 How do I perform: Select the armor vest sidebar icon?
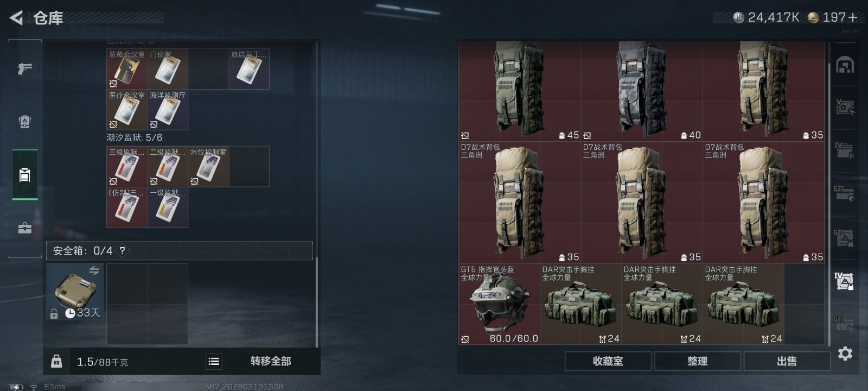point(24,122)
